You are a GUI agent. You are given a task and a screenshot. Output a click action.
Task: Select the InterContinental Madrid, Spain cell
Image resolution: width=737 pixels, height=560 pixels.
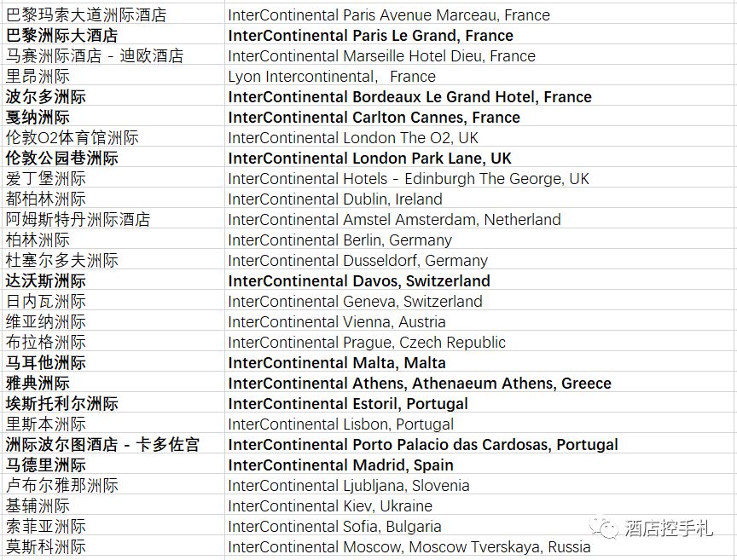pos(340,465)
